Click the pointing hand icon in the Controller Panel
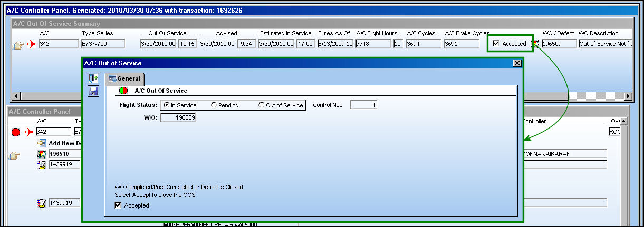 [x=15, y=155]
